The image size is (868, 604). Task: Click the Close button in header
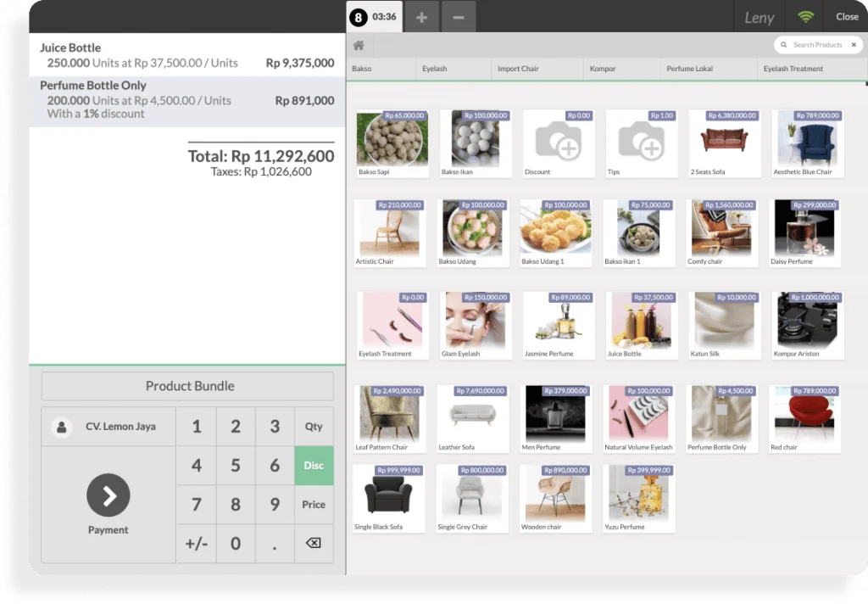click(x=847, y=17)
